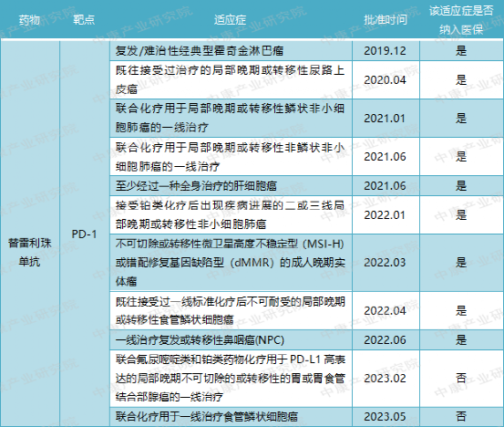
Task: Select the 联合化疗用于一线治疗食管鳞状细胞癌 cell
Action: (231, 417)
